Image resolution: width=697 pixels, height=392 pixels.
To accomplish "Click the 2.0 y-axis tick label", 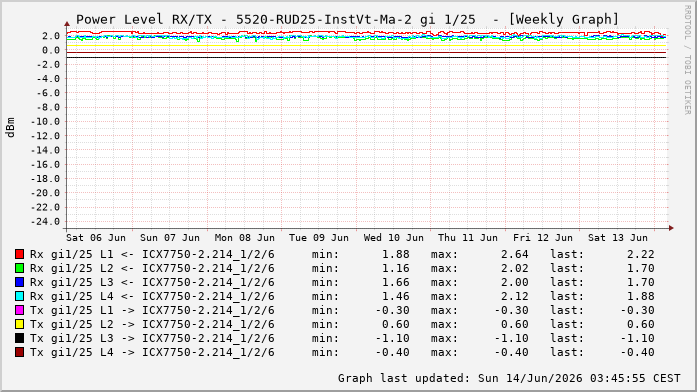I will pyautogui.click(x=51, y=36).
